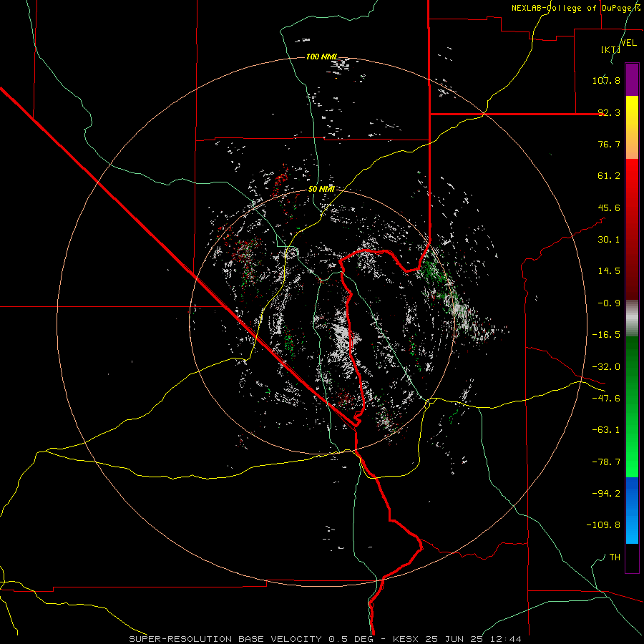Click the -109.8 scale value
Screen dimensions: 644x644
603,525
